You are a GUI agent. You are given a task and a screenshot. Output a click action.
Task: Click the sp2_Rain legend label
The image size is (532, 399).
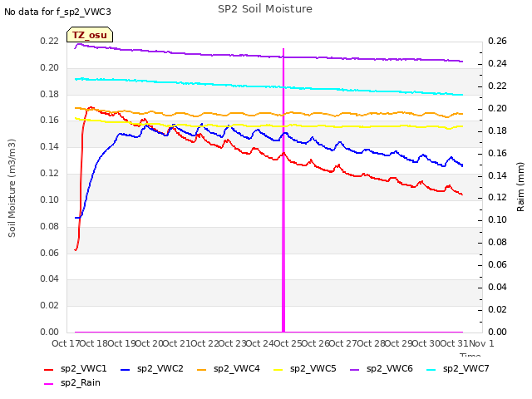pos(81,382)
